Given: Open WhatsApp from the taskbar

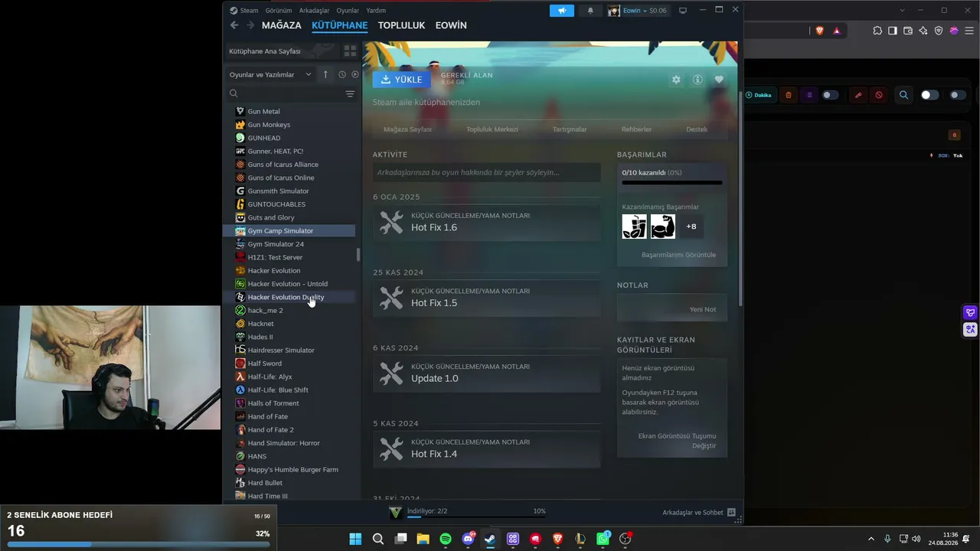Looking at the screenshot, I should [603, 539].
